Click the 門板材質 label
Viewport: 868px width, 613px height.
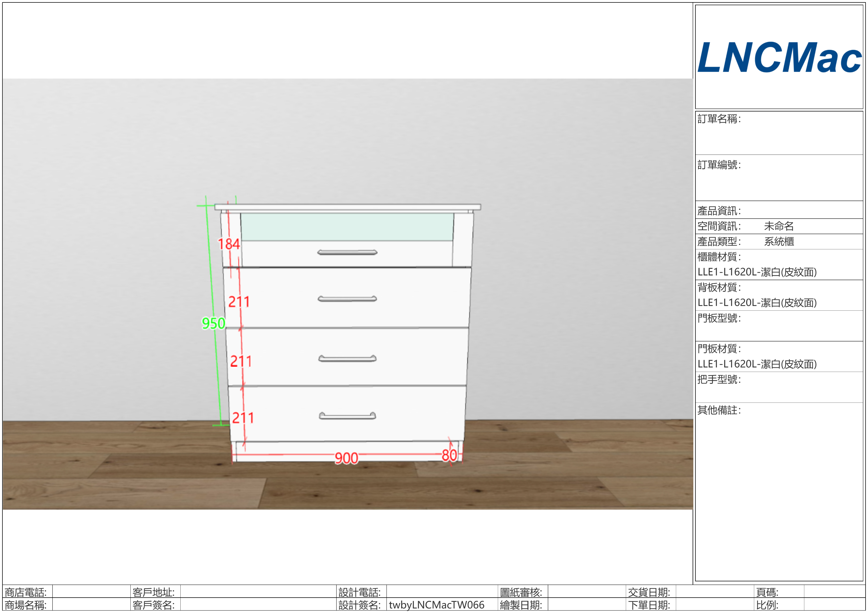point(719,349)
